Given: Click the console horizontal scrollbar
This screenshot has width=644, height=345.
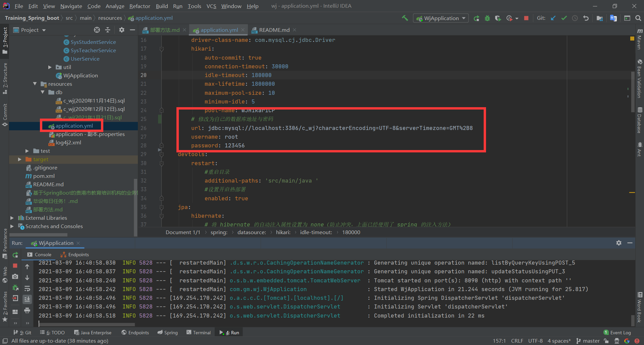Looking at the screenshot, I should pos(87,324).
